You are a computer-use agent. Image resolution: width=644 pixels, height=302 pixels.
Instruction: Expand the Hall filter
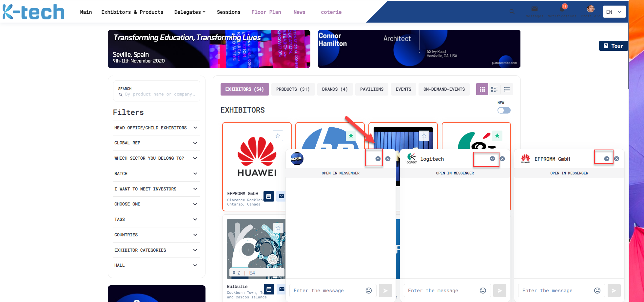[156, 265]
